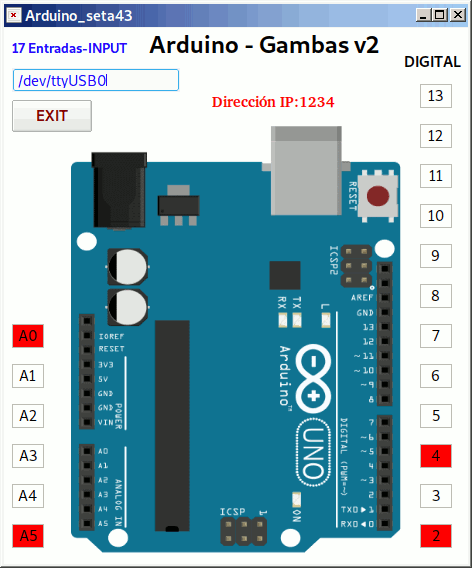
Task: Click the /dev/ttyUSB0 port text field
Action: pos(96,80)
